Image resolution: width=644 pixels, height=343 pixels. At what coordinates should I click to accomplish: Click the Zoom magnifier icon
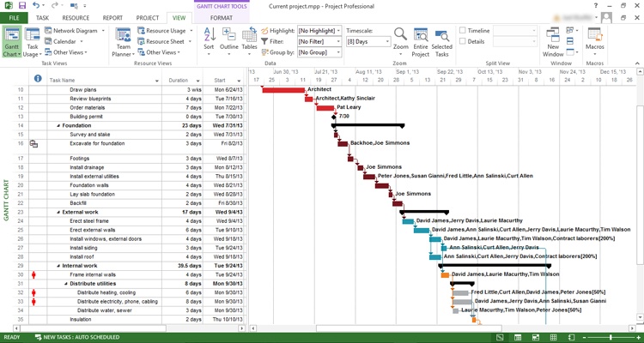coord(400,39)
